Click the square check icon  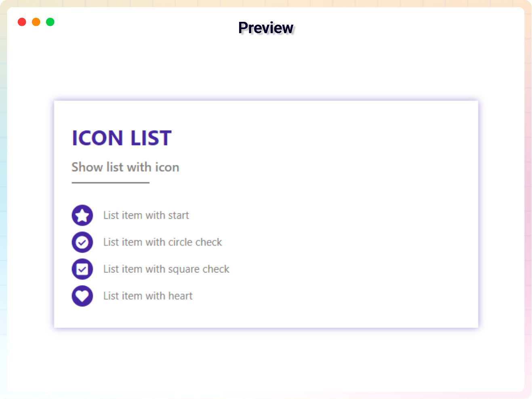[82, 269]
